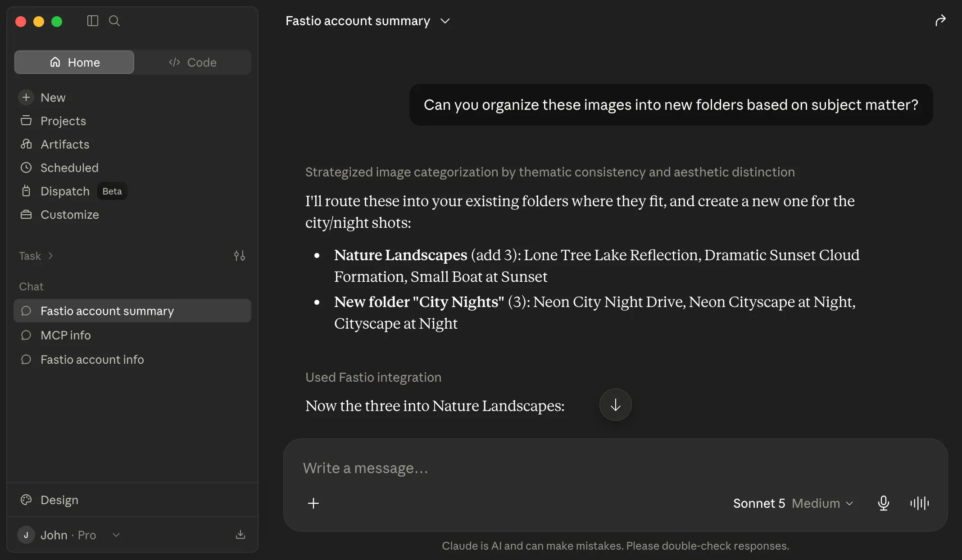Screen dimensions: 962x560
Task: Expand the John Pro account menu
Action: click(x=69, y=535)
